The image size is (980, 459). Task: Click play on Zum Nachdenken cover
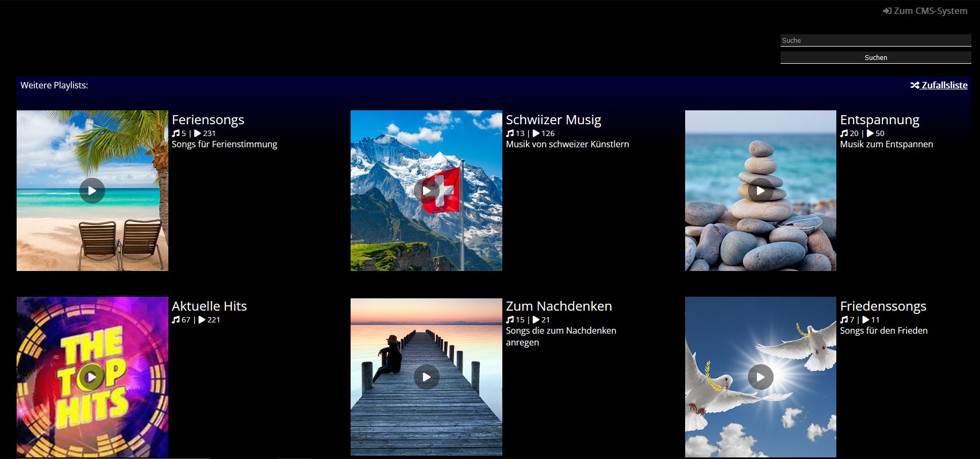tap(426, 377)
